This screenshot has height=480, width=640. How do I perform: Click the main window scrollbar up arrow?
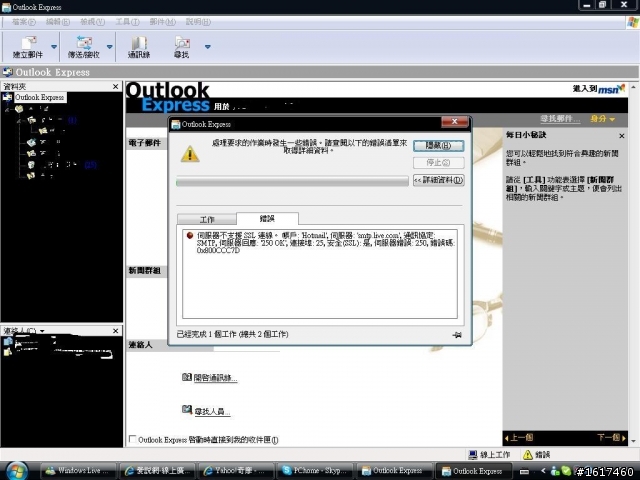[x=633, y=87]
